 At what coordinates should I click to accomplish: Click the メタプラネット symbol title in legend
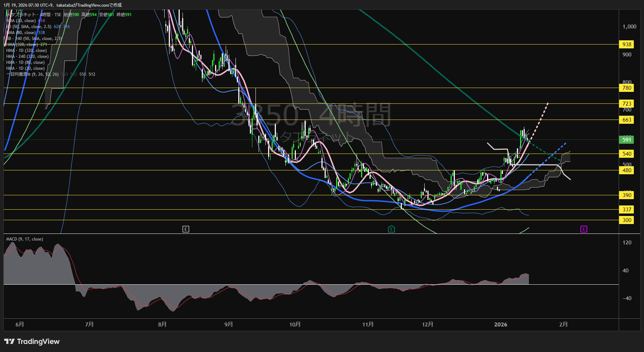tap(22, 15)
